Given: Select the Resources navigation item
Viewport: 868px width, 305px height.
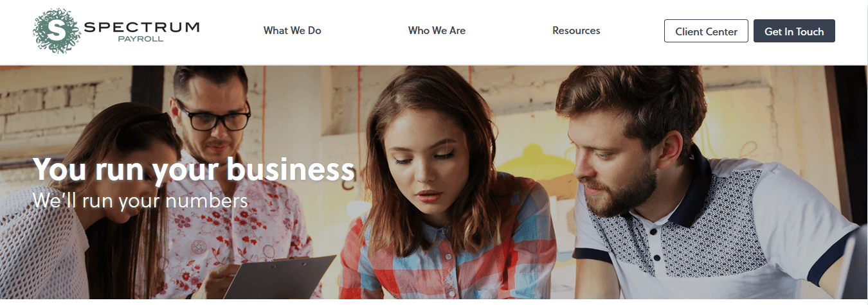Looking at the screenshot, I should tap(576, 30).
